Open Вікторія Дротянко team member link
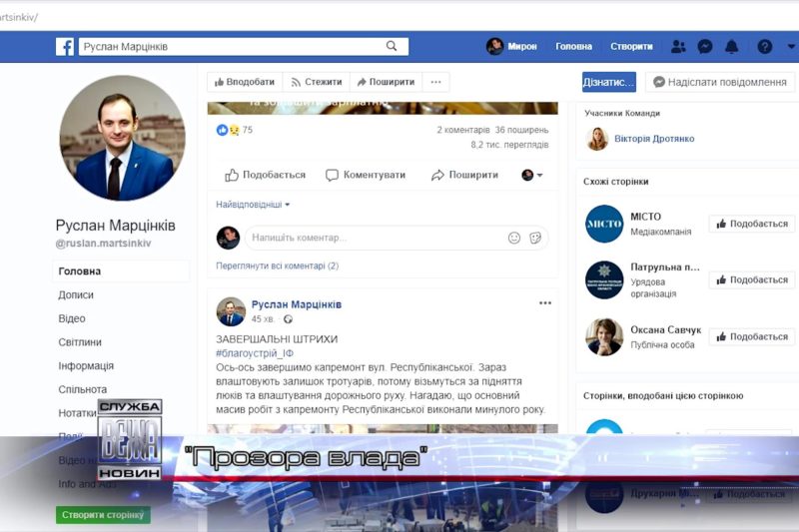Screen dimensions: 799x532 [x=654, y=139]
